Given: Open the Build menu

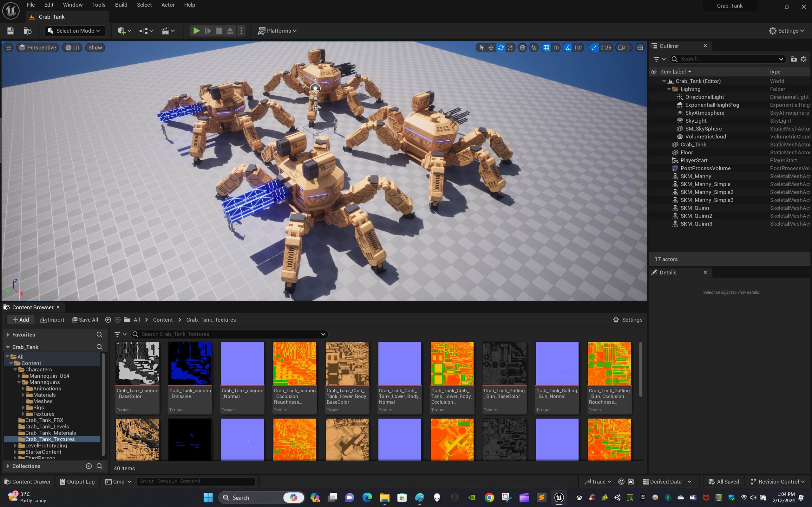Looking at the screenshot, I should pos(121,5).
